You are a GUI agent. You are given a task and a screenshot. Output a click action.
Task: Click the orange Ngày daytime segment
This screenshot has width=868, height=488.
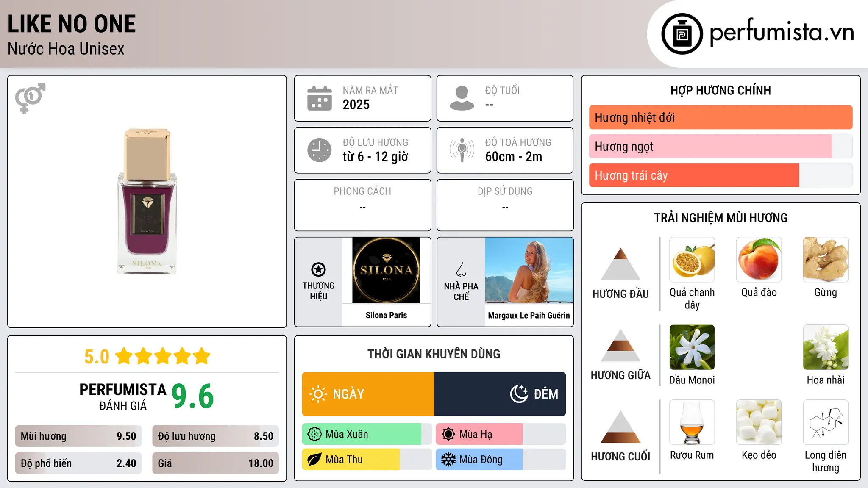(368, 394)
